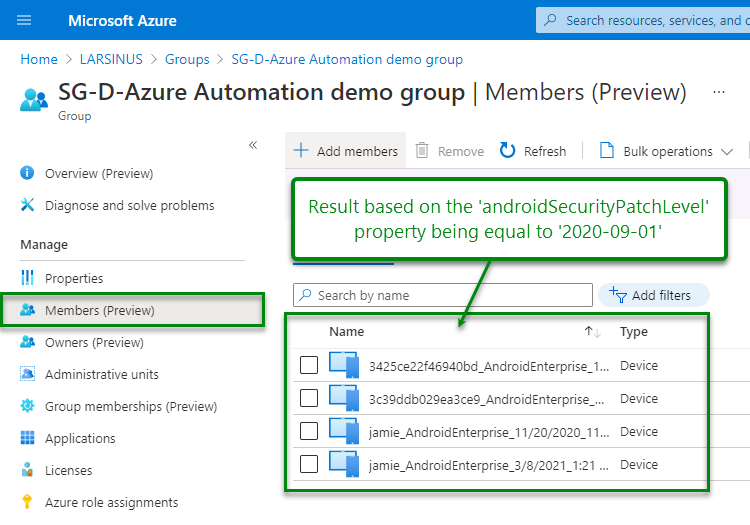Focus the Search by name field
Viewport: 750px width, 525px height.
point(443,295)
